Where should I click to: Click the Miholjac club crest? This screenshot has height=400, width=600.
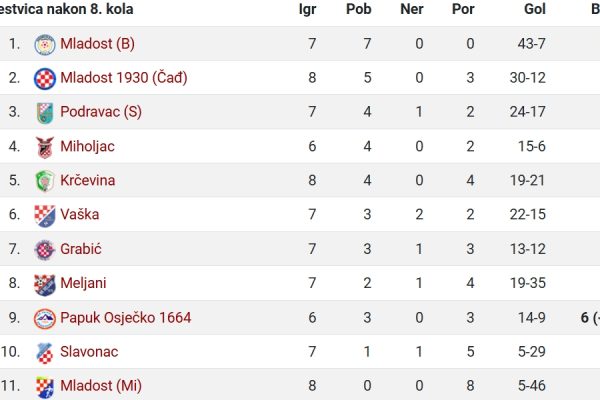coord(45,147)
